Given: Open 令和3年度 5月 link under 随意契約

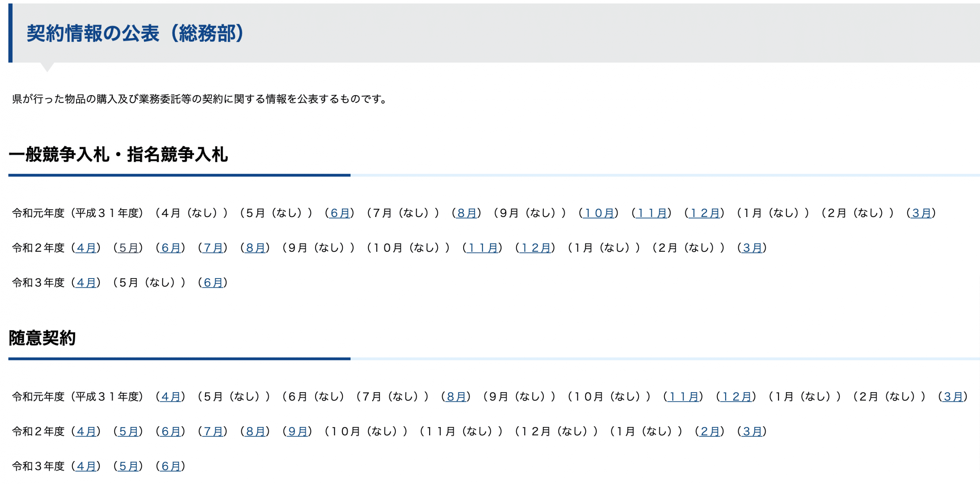Looking at the screenshot, I should tap(128, 466).
